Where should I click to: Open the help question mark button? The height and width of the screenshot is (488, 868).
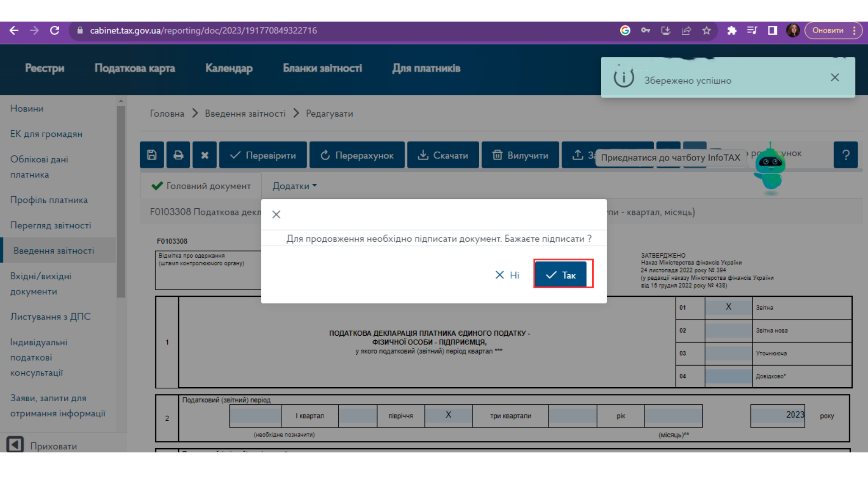[x=845, y=155]
